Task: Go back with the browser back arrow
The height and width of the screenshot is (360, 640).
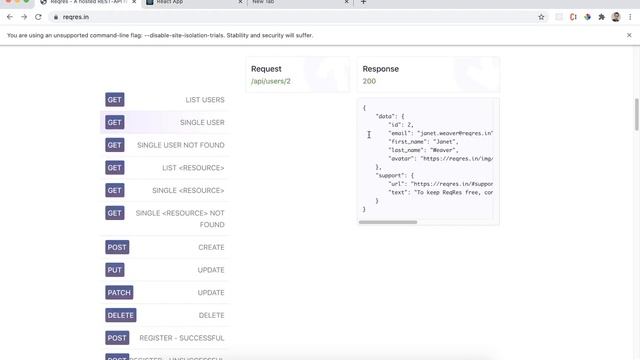Action: click(10, 17)
